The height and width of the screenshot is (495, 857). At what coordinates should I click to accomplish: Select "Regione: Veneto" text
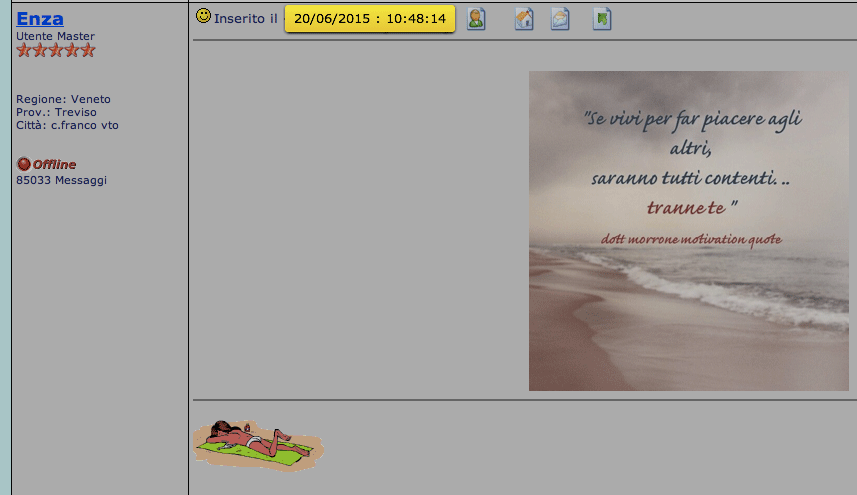[x=63, y=99]
